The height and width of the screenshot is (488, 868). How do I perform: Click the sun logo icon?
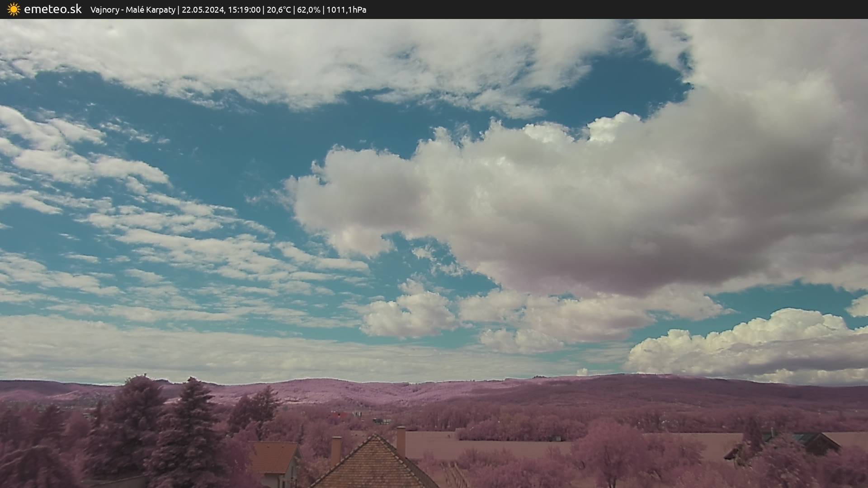14,9
